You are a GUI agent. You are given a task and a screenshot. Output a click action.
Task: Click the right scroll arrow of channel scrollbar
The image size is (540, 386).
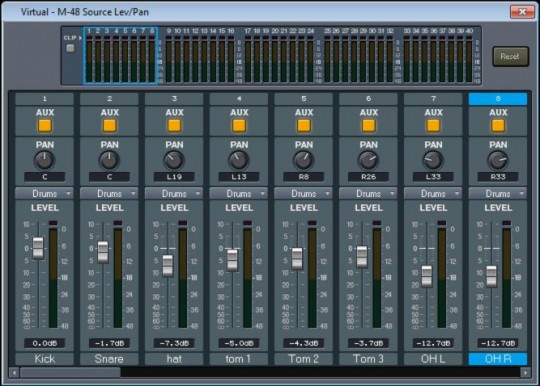click(x=526, y=373)
